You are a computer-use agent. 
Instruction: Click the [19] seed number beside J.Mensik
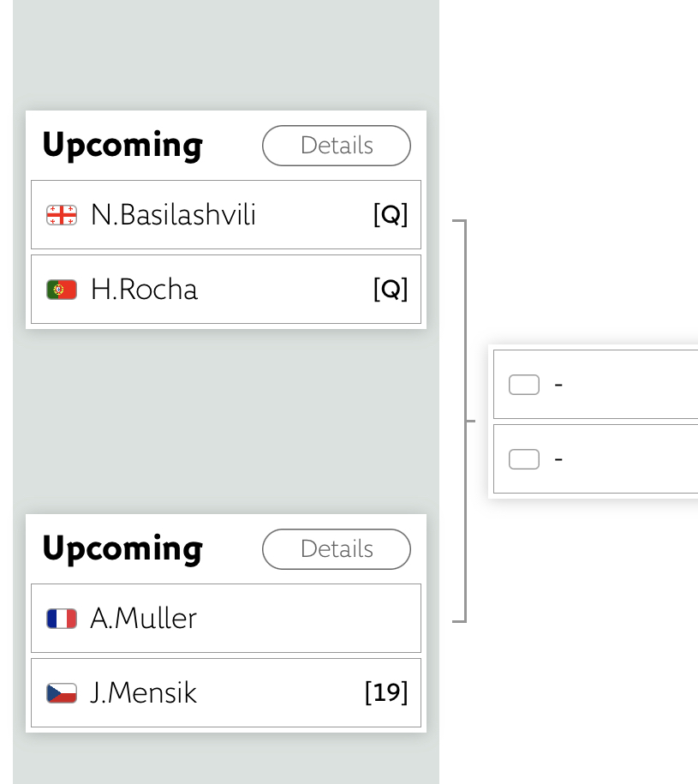point(386,692)
